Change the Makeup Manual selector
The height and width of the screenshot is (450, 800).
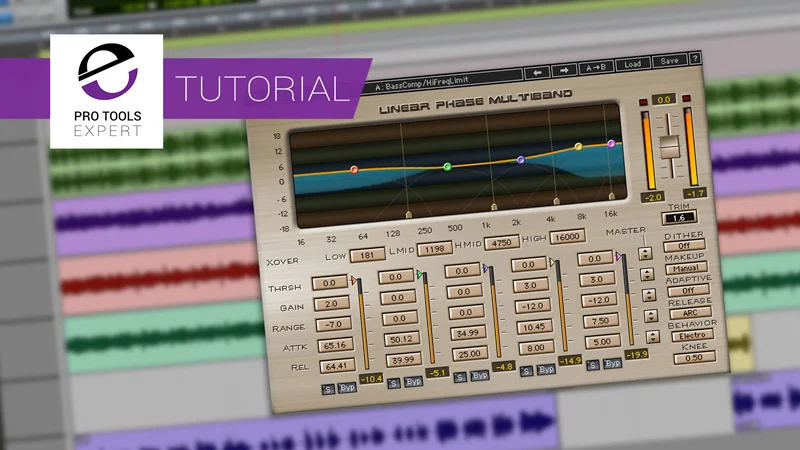tap(686, 268)
